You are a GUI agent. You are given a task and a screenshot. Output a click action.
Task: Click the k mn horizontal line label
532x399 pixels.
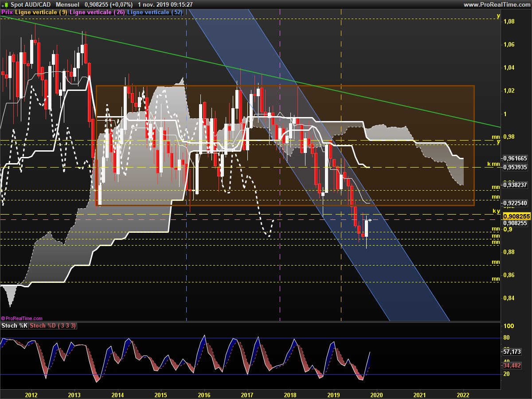coord(493,164)
